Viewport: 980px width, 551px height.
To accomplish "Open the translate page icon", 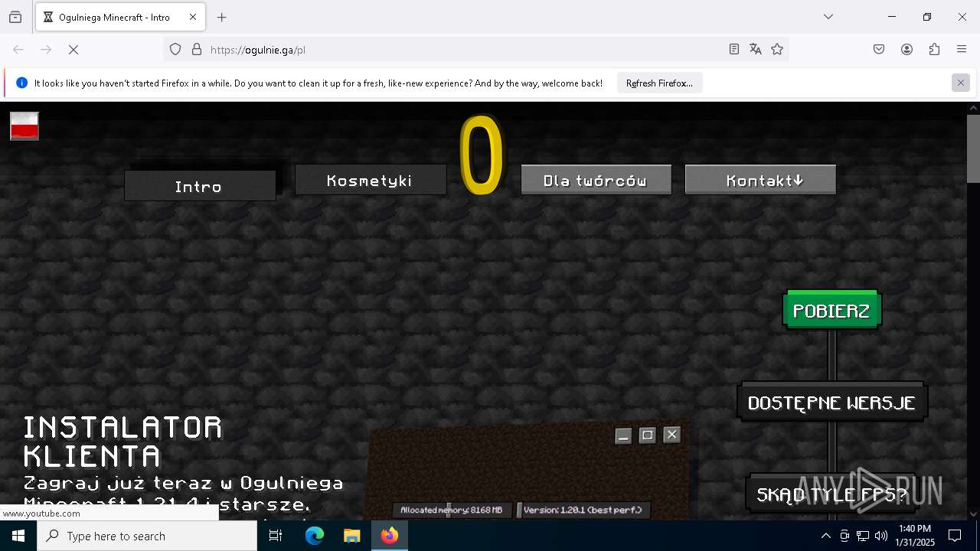I will coord(756,50).
